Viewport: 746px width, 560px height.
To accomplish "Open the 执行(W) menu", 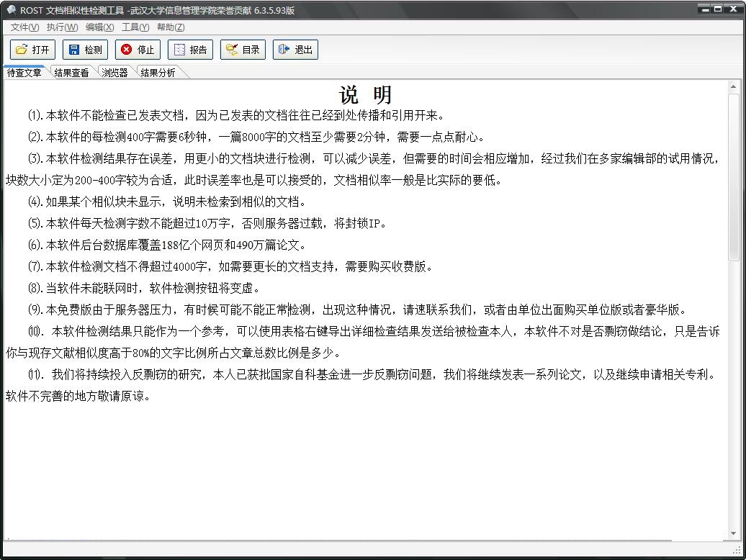I will pos(62,27).
